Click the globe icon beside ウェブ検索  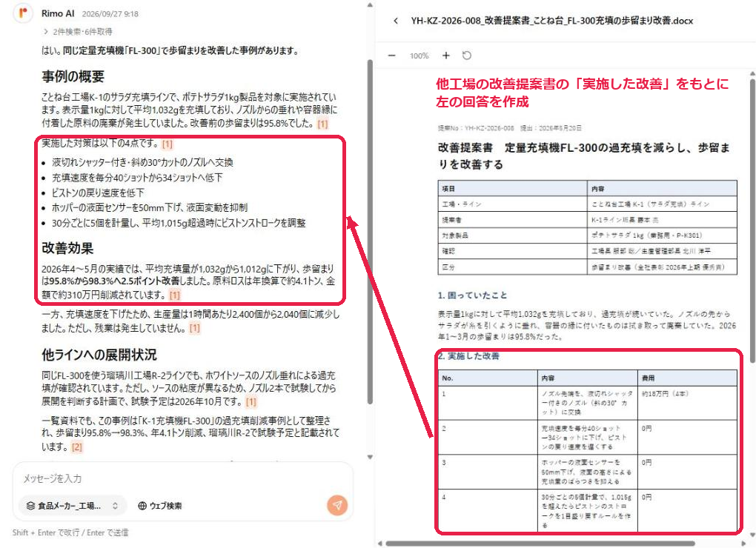142,506
